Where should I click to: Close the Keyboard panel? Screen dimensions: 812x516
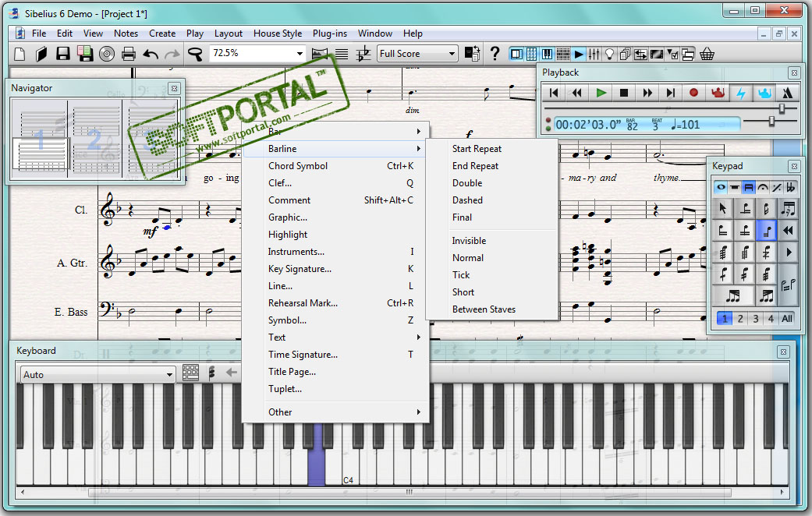pyautogui.click(x=783, y=352)
